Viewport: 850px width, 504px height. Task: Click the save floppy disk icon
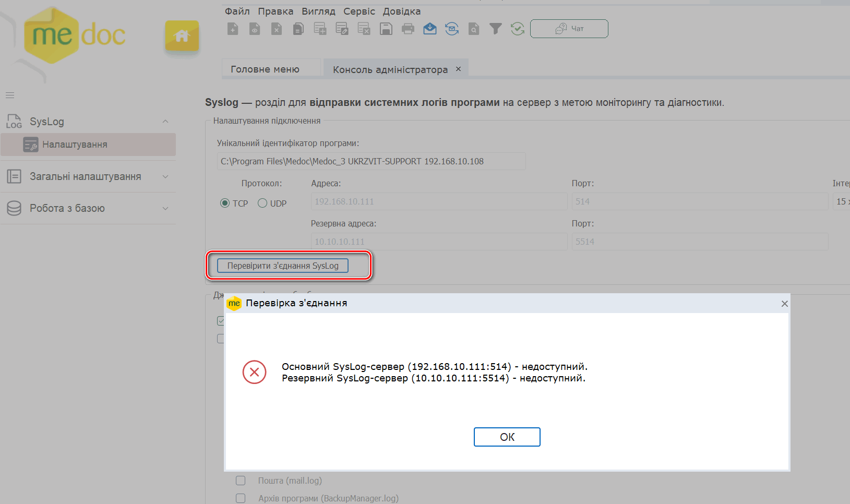[386, 29]
